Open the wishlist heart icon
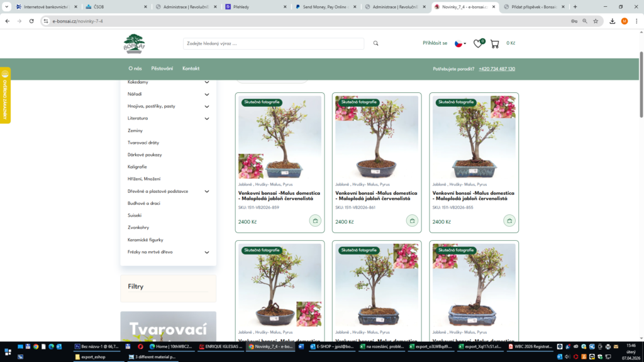 (477, 44)
